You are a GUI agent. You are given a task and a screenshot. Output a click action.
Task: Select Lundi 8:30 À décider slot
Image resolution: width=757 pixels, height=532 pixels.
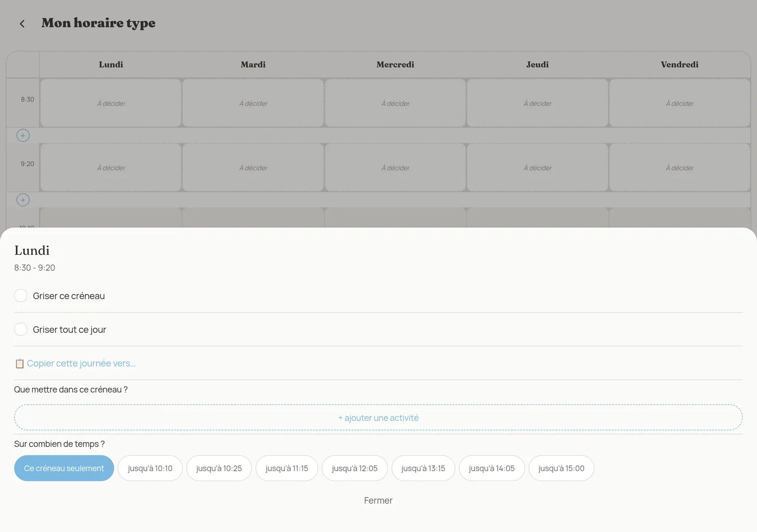point(111,103)
